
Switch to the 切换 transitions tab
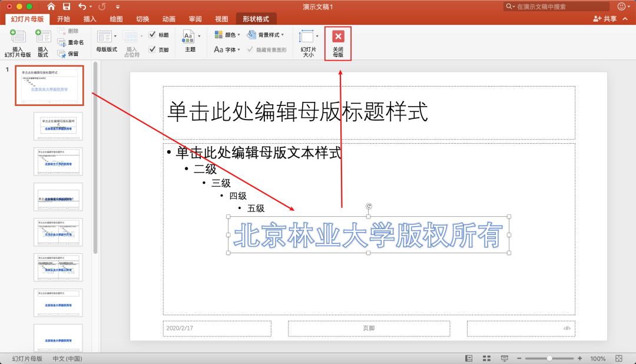(143, 19)
